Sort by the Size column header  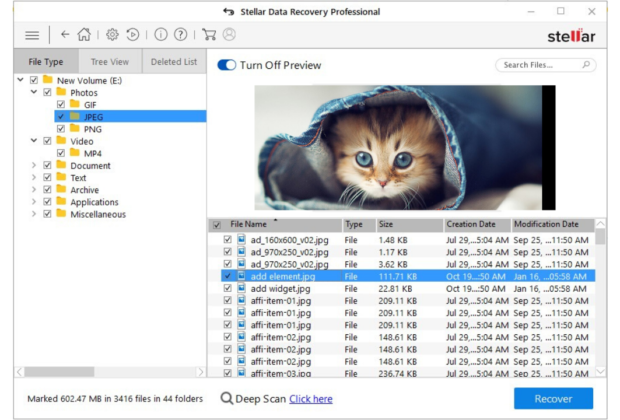[409, 224]
